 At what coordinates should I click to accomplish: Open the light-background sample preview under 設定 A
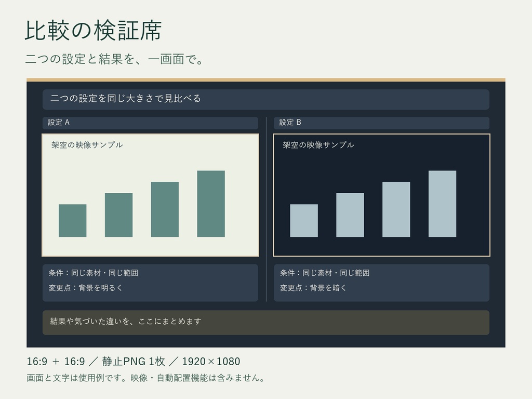point(150,195)
